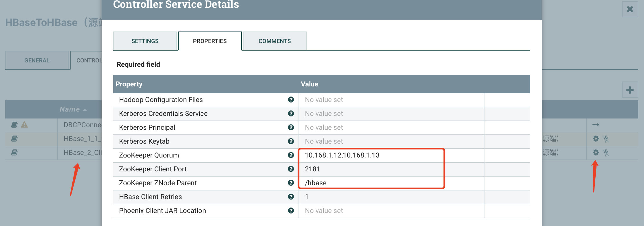Viewport: 644px width, 226px height.
Task: Edit Hadoop Configuration Files value
Action: (x=391, y=100)
